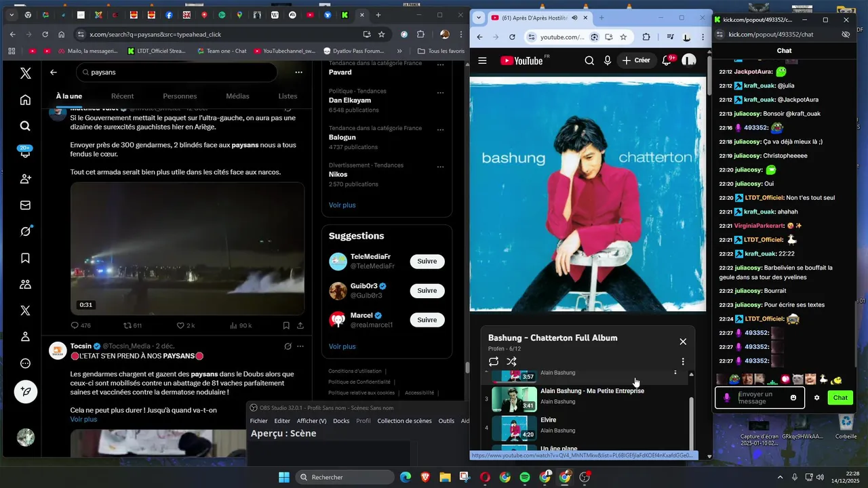Expand hidden bookmarks chevron in bookmarks bar

(399, 51)
